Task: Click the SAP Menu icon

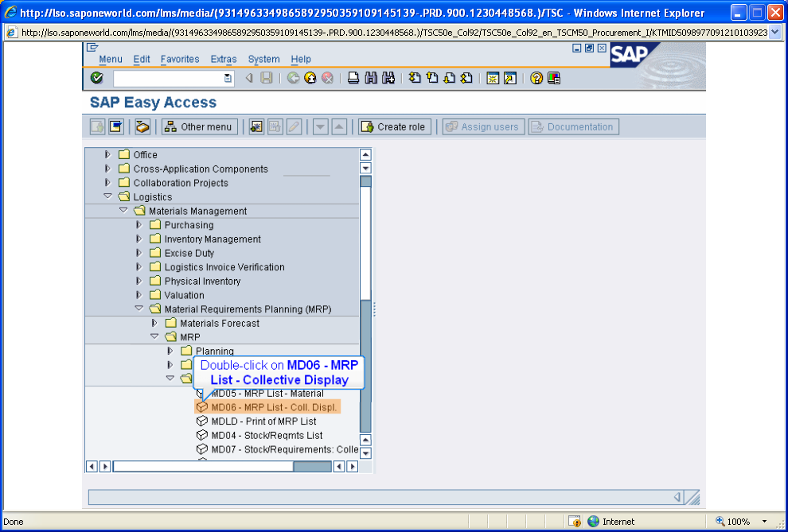Action: [116, 127]
